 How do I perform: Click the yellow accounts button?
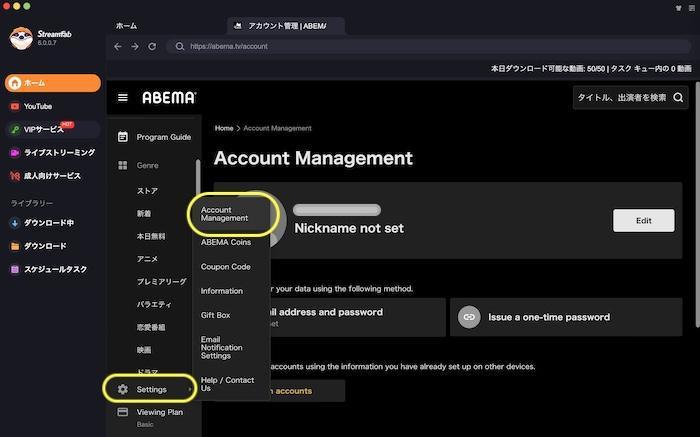coord(307,391)
